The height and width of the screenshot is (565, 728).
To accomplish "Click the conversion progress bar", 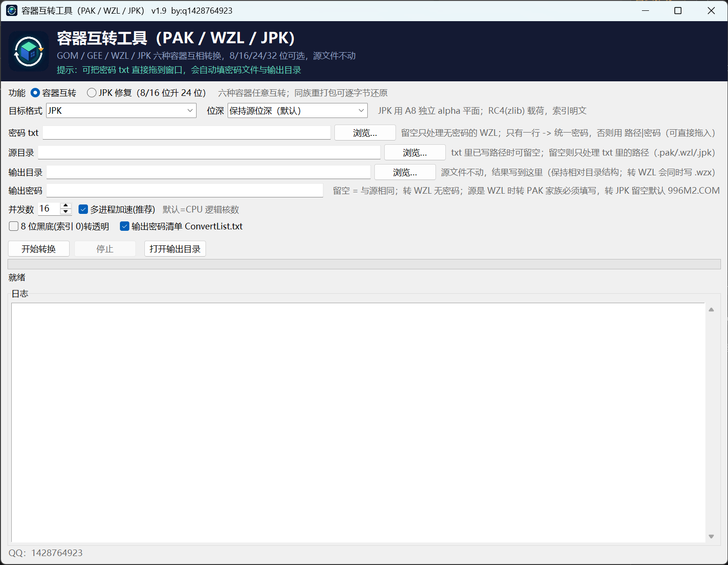I will click(x=364, y=264).
